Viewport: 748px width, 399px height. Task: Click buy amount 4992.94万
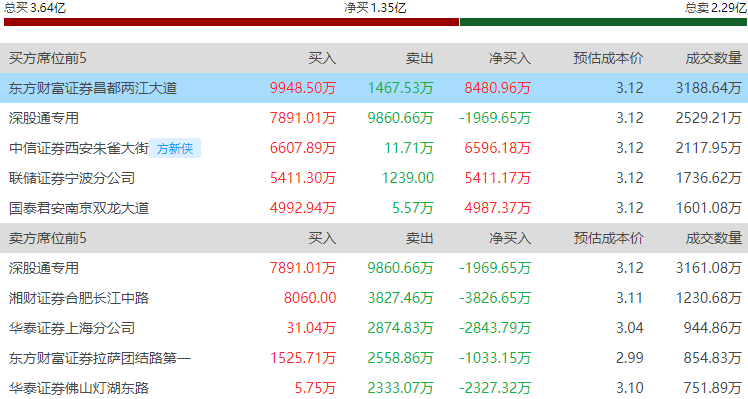coord(303,208)
